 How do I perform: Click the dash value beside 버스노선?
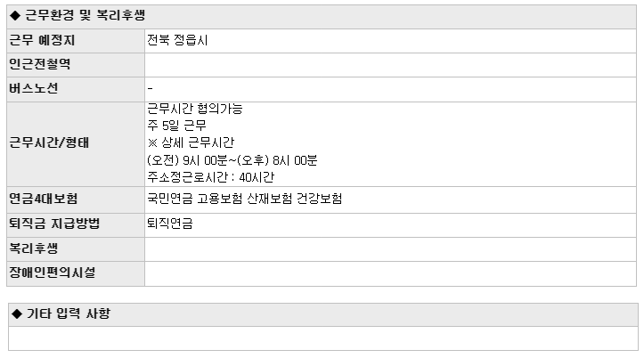click(150, 88)
